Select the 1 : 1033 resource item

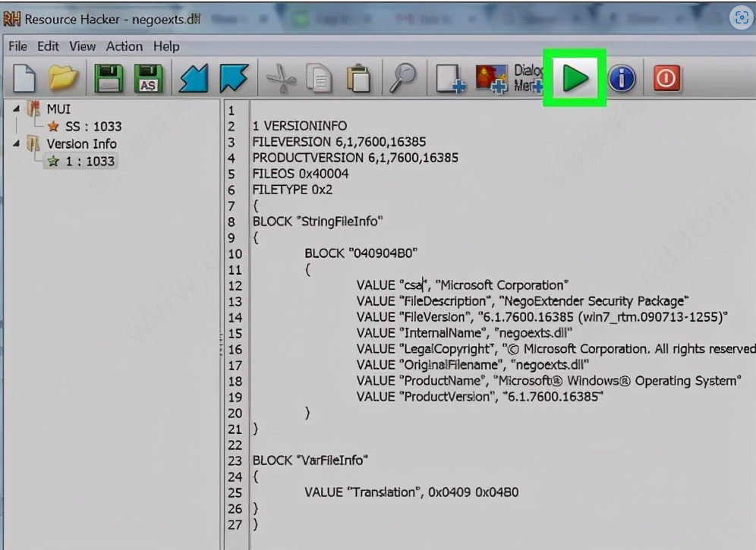pyautogui.click(x=89, y=161)
